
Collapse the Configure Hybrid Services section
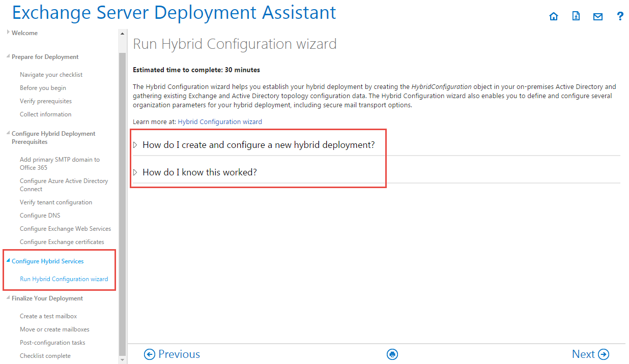pyautogui.click(x=45, y=261)
